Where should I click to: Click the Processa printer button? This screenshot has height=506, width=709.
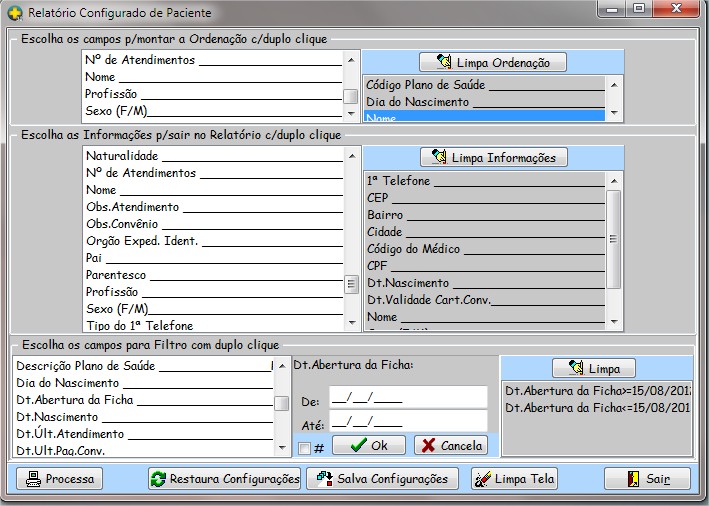[60, 479]
